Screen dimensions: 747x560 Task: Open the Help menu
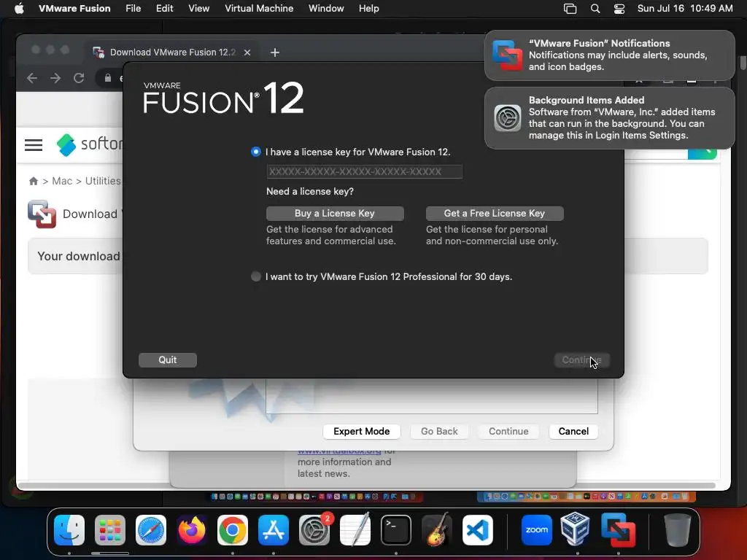pos(368,9)
